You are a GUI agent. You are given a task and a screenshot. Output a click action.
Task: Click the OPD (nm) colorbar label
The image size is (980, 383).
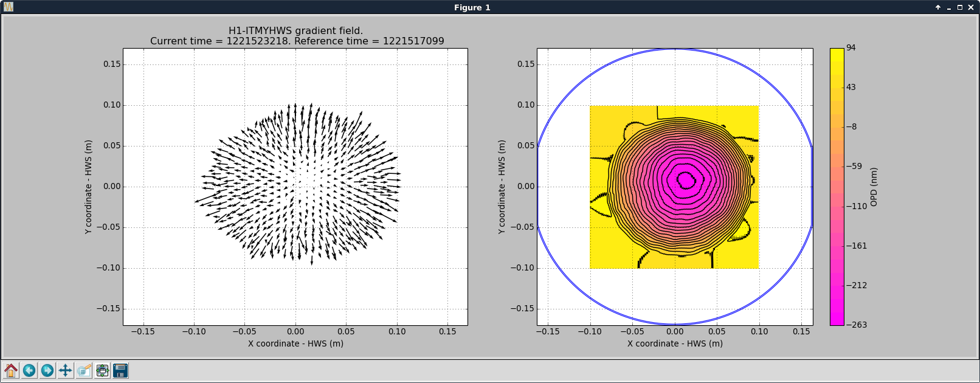[874, 187]
